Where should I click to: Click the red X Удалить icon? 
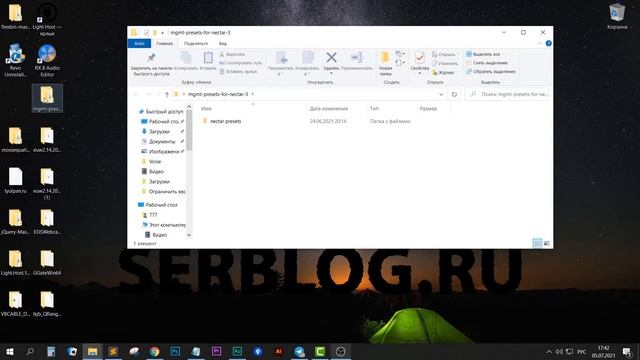331,58
